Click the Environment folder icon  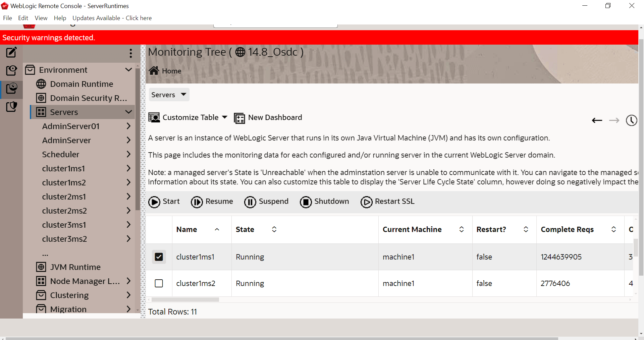point(30,70)
